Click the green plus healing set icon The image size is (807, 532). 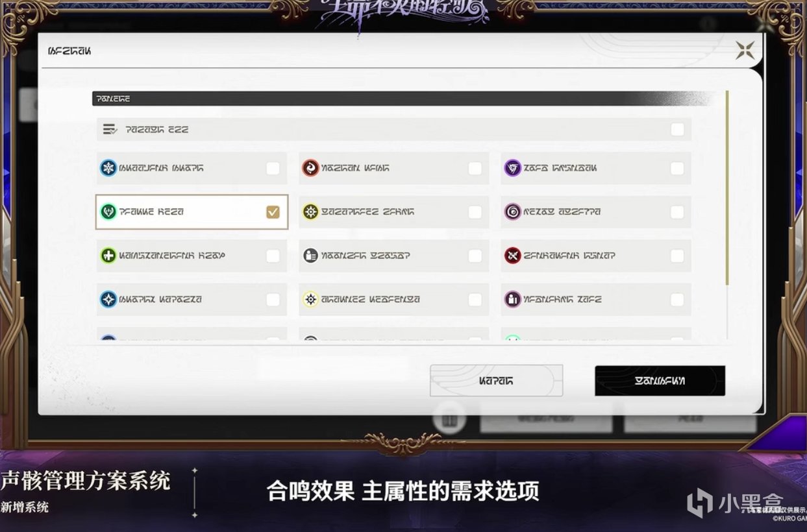click(108, 256)
